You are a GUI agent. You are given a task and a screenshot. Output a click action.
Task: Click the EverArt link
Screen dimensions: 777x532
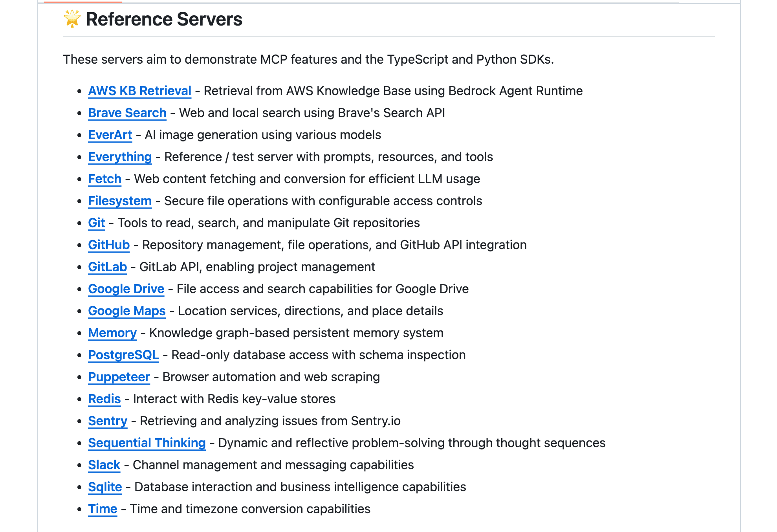tap(110, 135)
